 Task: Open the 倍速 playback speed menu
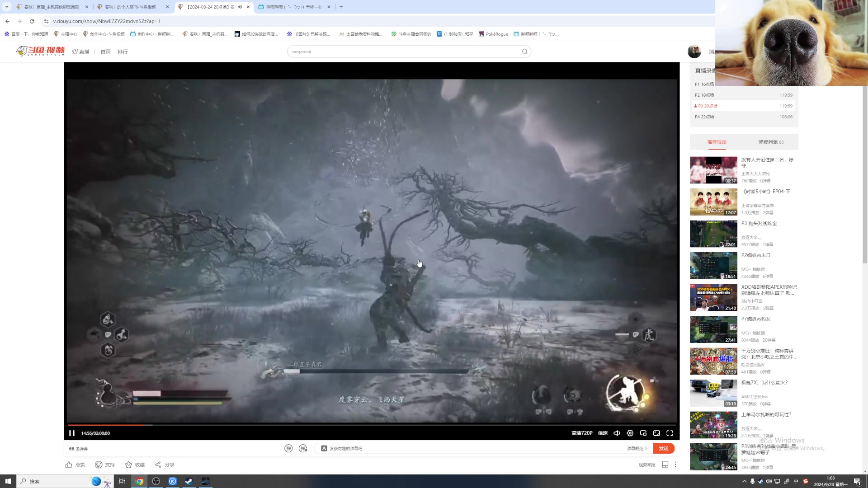603,433
